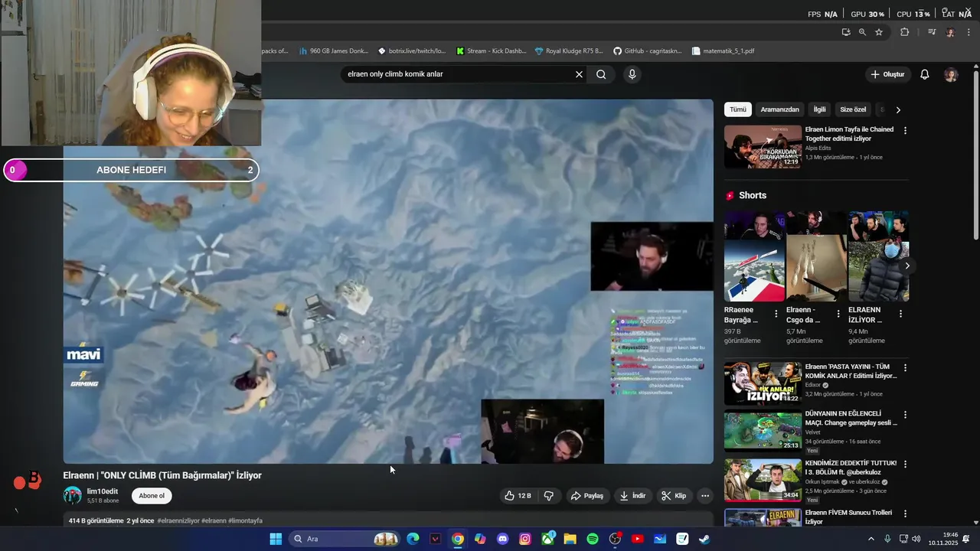Show hidden system tray icons chevron

coord(871,539)
